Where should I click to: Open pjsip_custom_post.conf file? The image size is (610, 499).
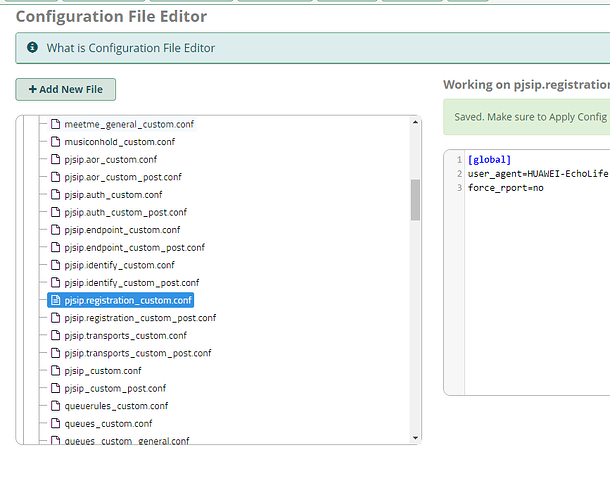pyautogui.click(x=115, y=389)
